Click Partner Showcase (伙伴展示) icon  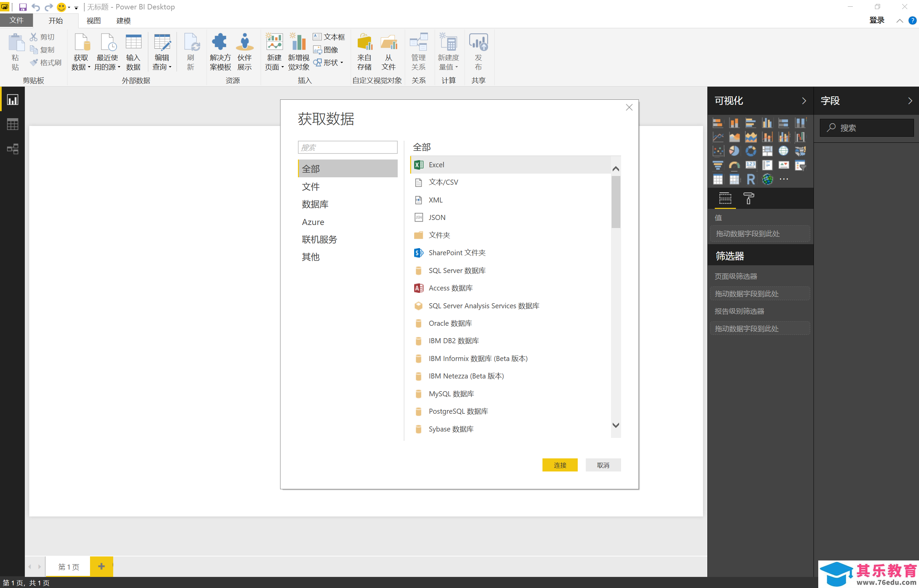[x=244, y=51]
